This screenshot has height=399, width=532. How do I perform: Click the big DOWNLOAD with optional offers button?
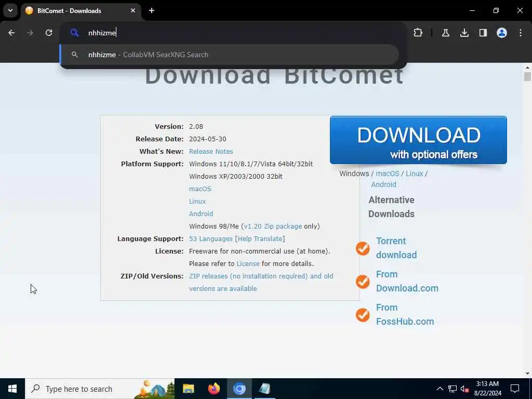coord(418,140)
